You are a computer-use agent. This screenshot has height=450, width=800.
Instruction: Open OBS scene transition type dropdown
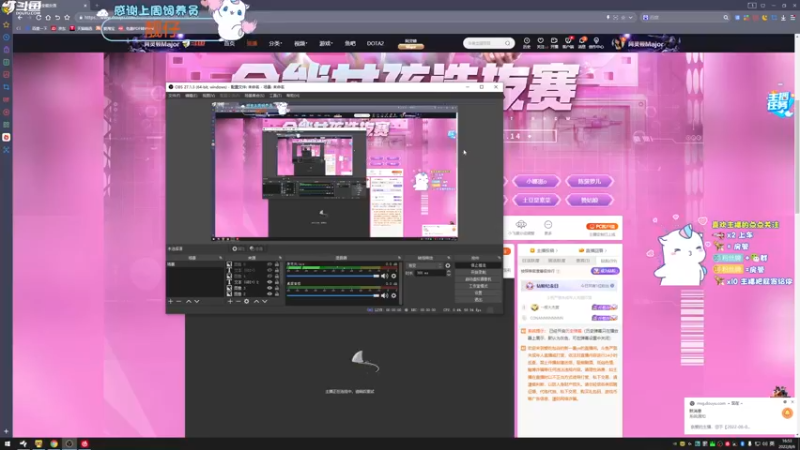424,265
